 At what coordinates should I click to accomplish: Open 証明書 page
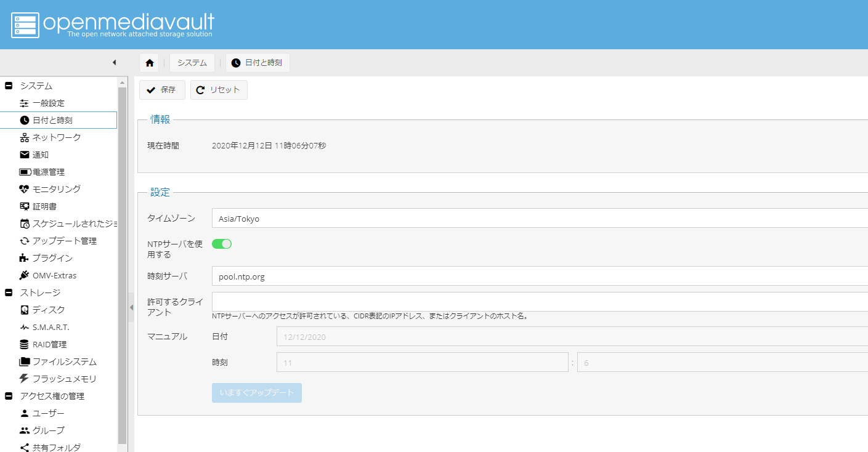[44, 206]
